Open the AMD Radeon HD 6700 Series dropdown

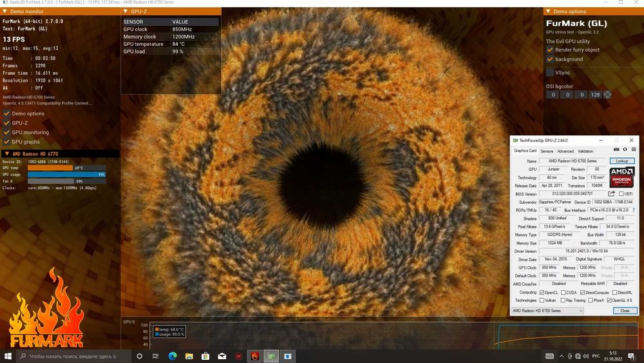click(x=547, y=311)
